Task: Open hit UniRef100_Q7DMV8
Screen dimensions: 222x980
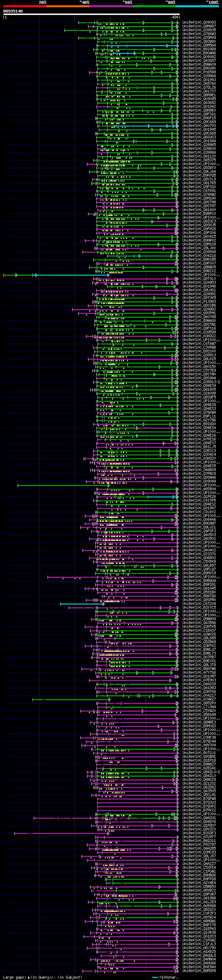Action: coord(199,38)
